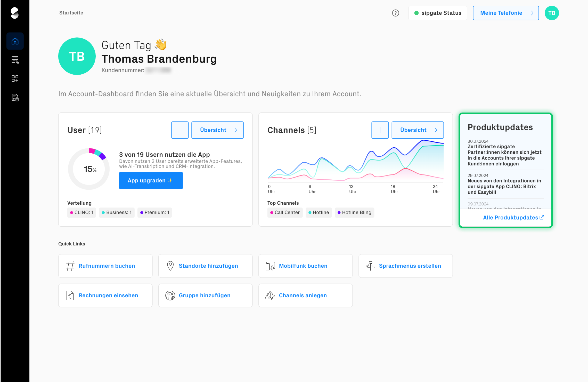
Task: Open the User Übersicht with arrow
Action: coord(217,130)
